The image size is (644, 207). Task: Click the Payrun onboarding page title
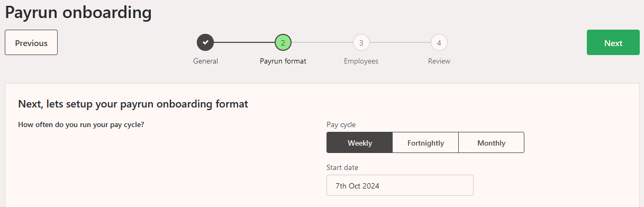pyautogui.click(x=78, y=12)
